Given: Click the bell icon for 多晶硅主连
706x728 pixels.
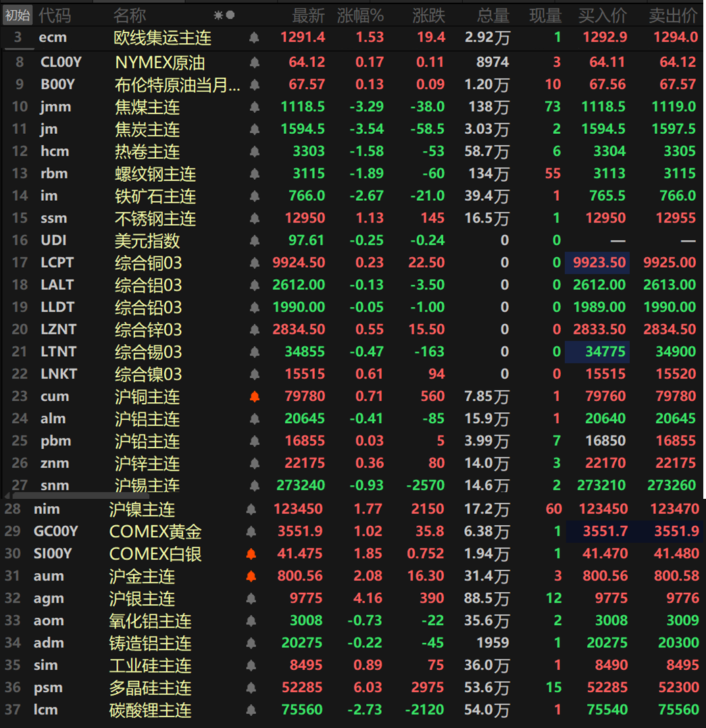Looking at the screenshot, I should coord(251,688).
